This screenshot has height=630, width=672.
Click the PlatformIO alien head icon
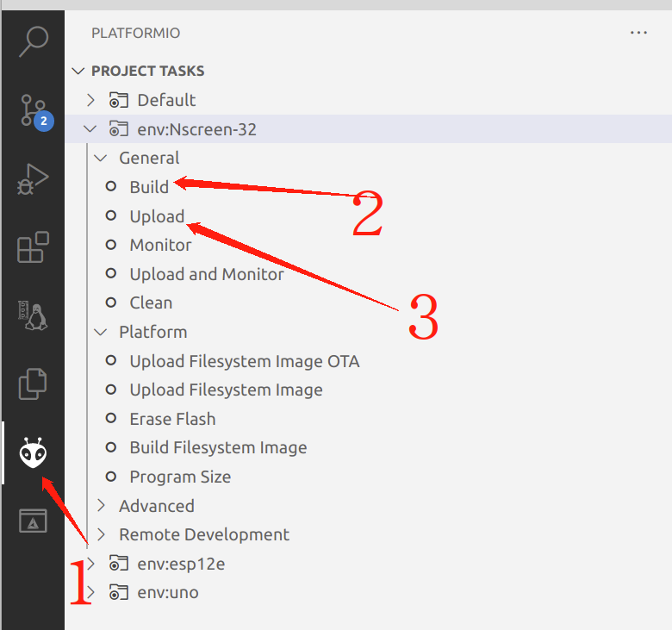tap(33, 452)
